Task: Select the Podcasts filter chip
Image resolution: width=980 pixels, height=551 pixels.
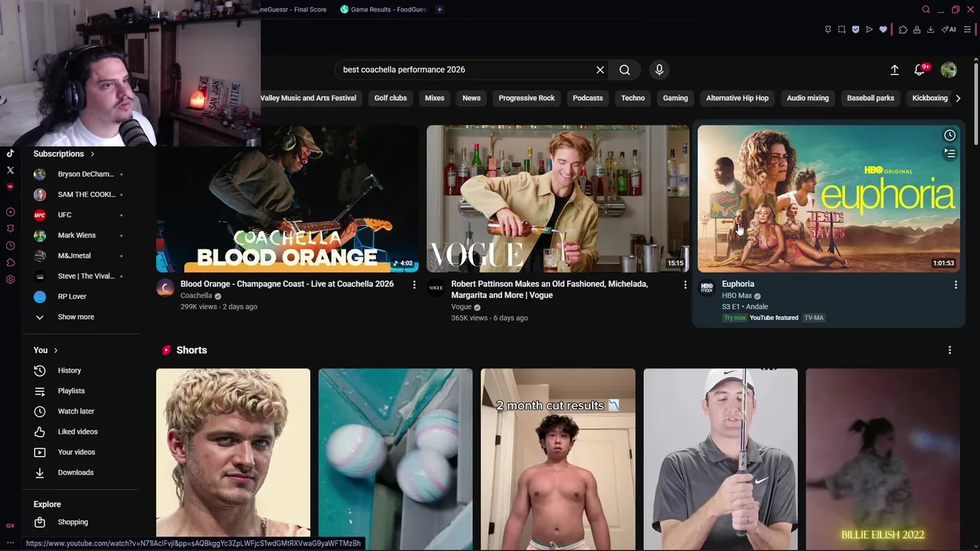Action: (x=588, y=98)
